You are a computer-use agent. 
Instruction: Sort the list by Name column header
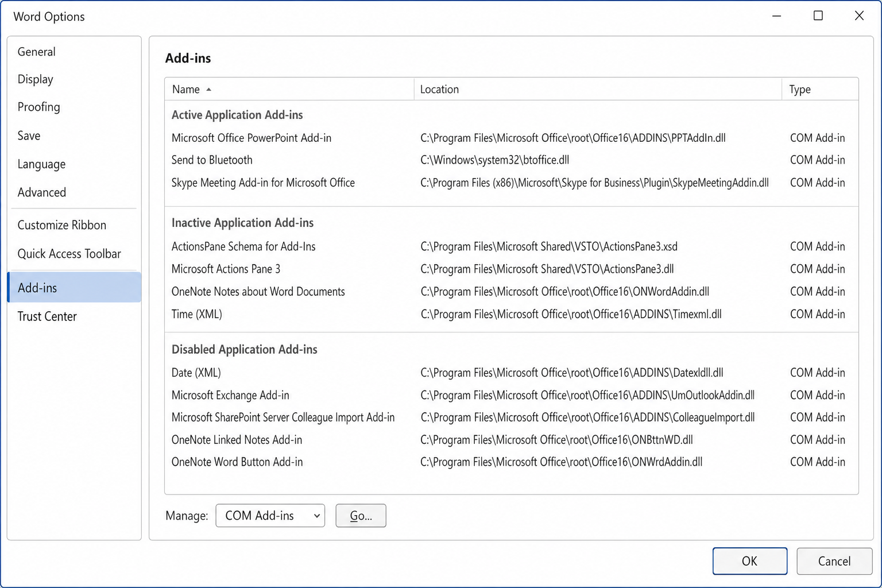pos(289,89)
